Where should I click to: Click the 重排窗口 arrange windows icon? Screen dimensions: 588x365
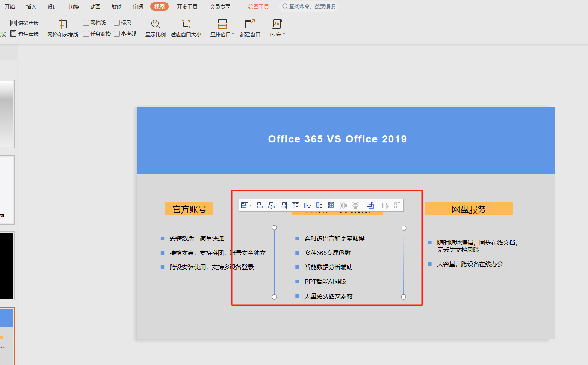coord(222,24)
